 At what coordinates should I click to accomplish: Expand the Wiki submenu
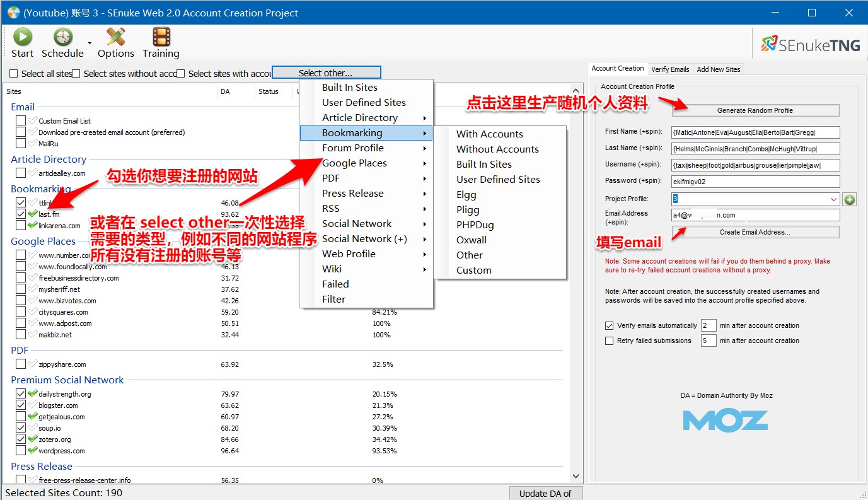(x=366, y=269)
